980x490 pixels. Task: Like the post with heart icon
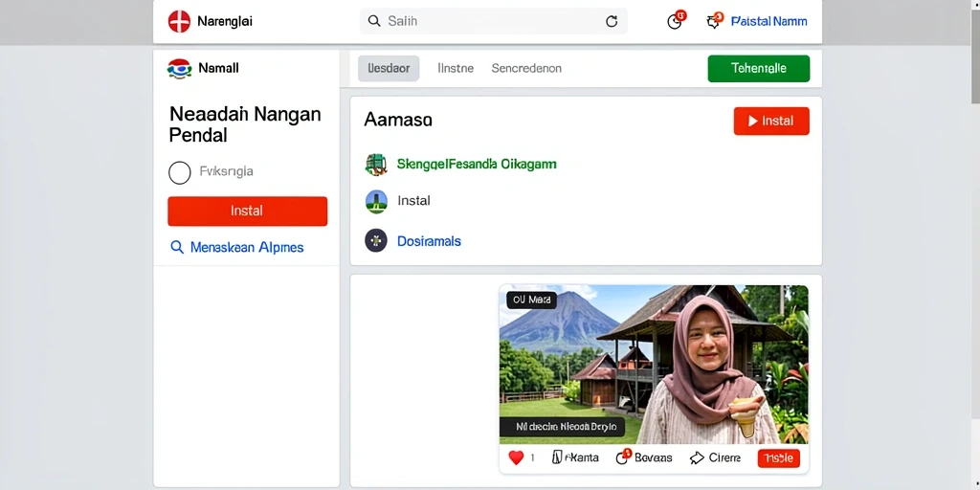[x=516, y=458]
